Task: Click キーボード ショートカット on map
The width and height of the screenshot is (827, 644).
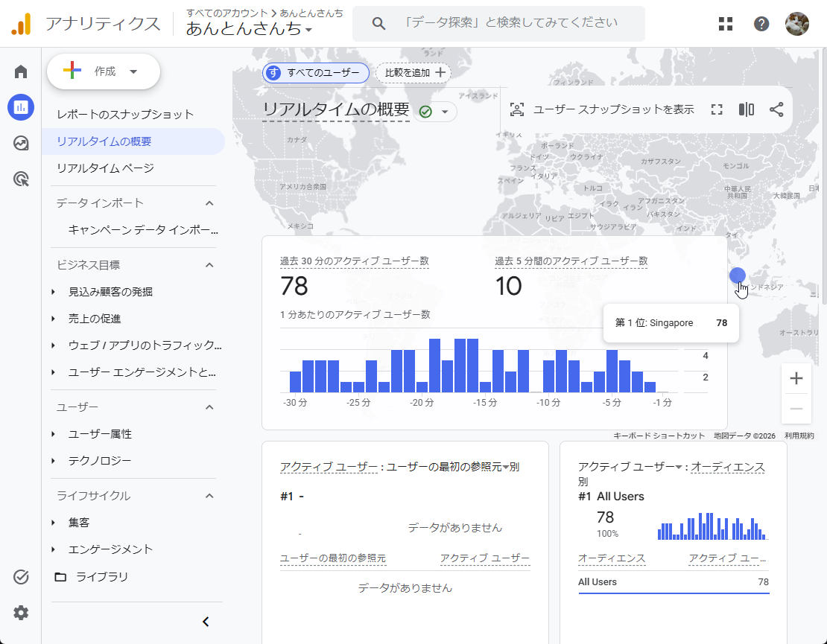Action: pyautogui.click(x=659, y=436)
